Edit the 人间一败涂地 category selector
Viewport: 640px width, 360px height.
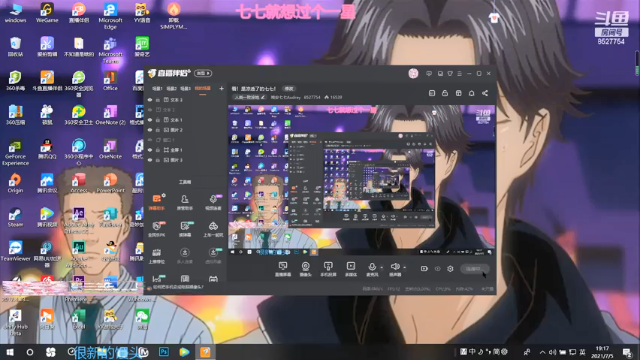tap(249, 97)
